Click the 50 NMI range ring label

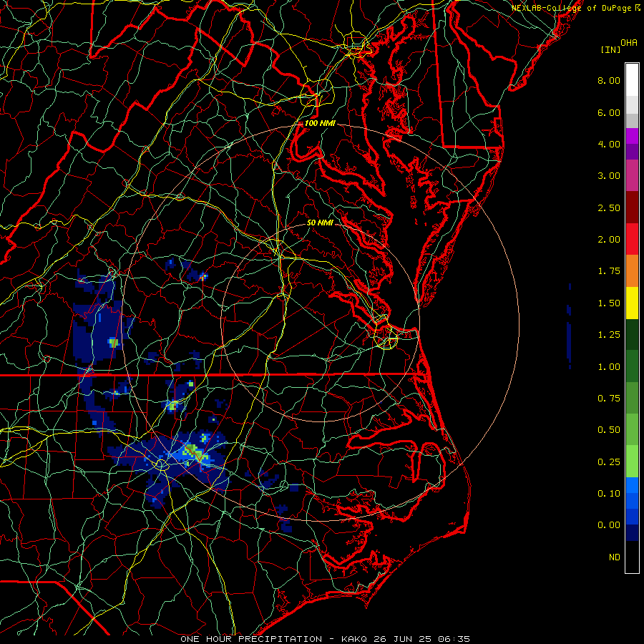coord(320,223)
